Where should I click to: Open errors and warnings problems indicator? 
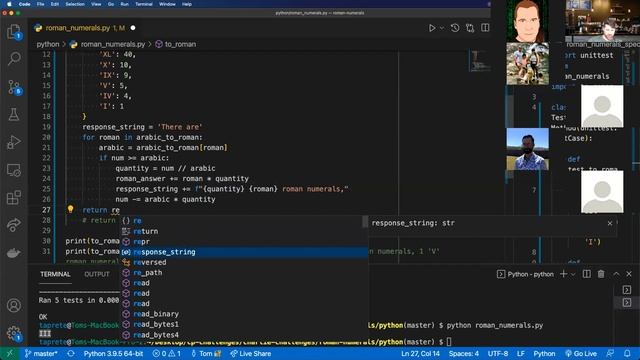pos(167,353)
